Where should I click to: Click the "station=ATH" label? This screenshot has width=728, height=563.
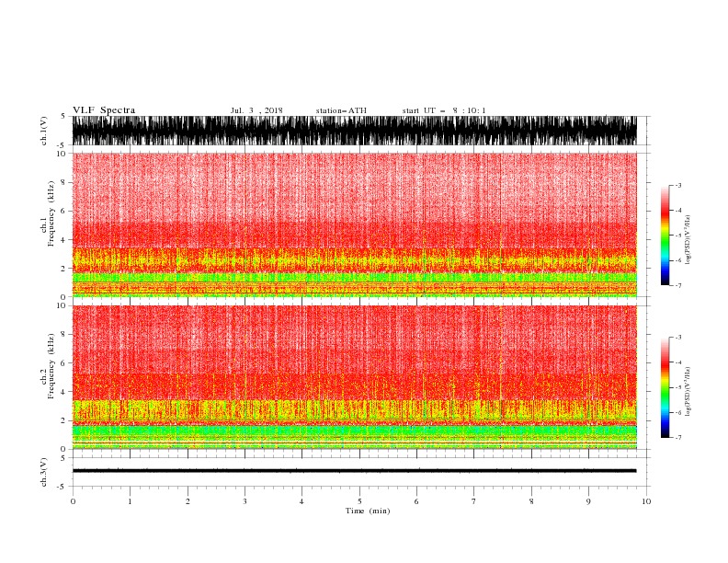[341, 110]
